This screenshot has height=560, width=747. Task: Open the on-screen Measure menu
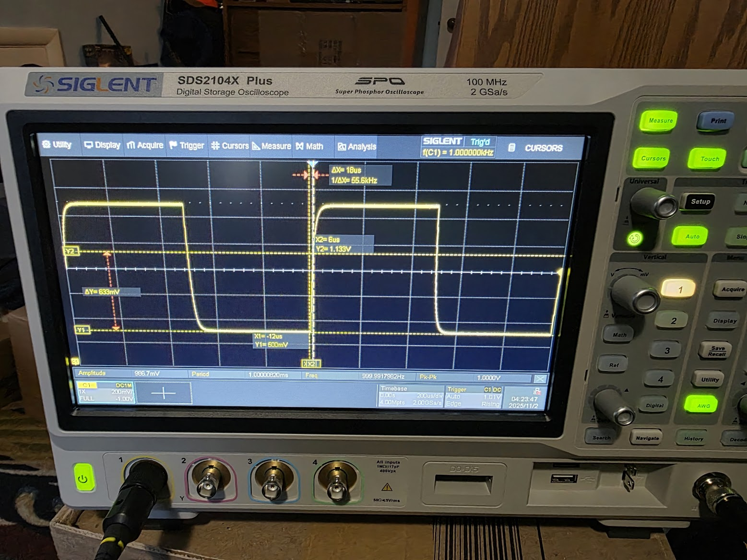[272, 146]
